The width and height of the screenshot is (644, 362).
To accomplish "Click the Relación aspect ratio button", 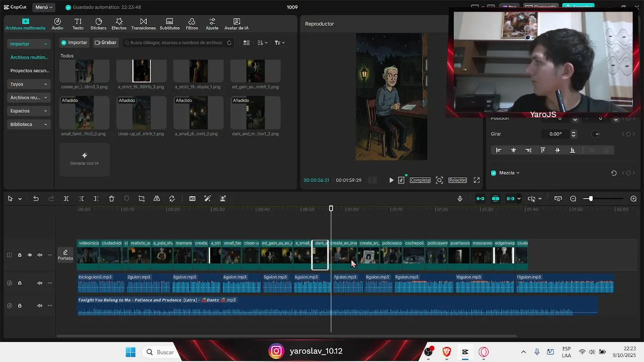I will [457, 180].
